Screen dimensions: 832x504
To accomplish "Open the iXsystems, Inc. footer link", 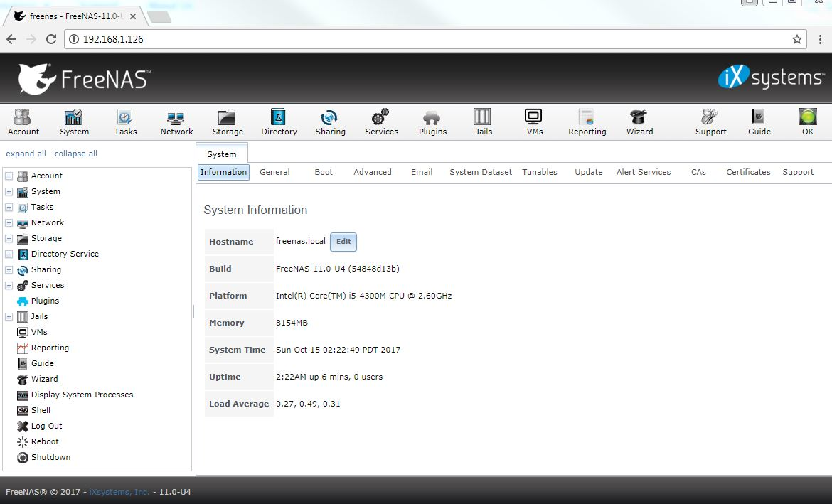I will tap(119, 492).
